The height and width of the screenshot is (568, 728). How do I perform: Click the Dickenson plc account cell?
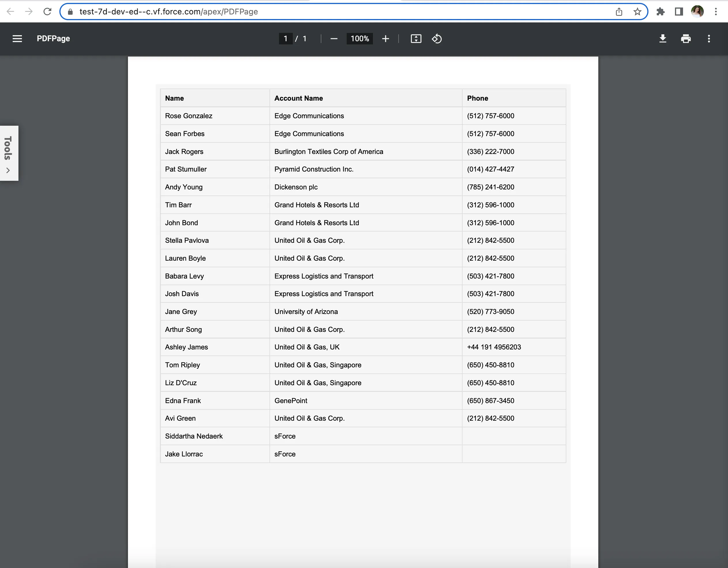coord(366,187)
